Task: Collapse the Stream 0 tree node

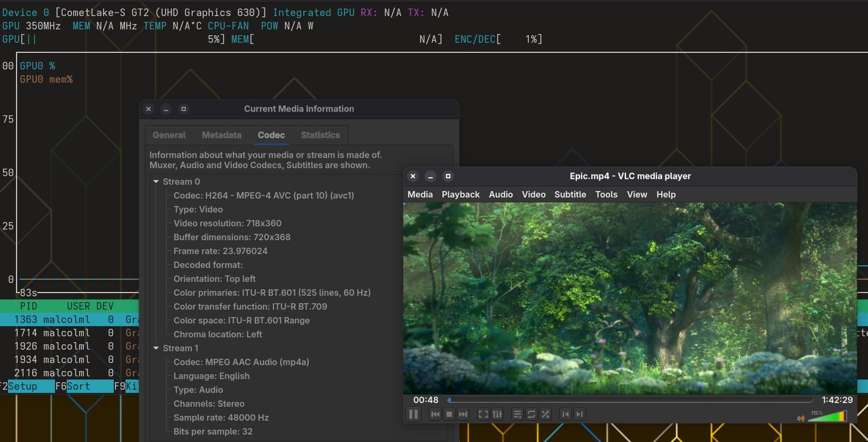Action: 156,181
